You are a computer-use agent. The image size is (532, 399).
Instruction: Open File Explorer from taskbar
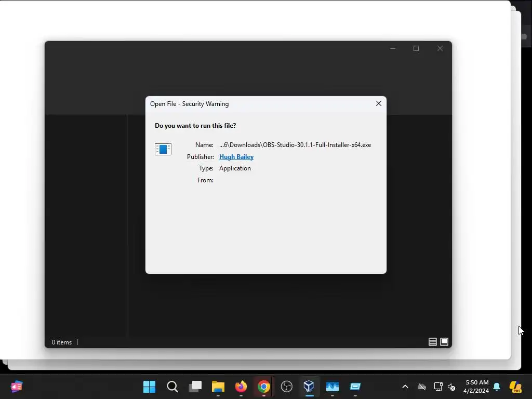coord(218,387)
